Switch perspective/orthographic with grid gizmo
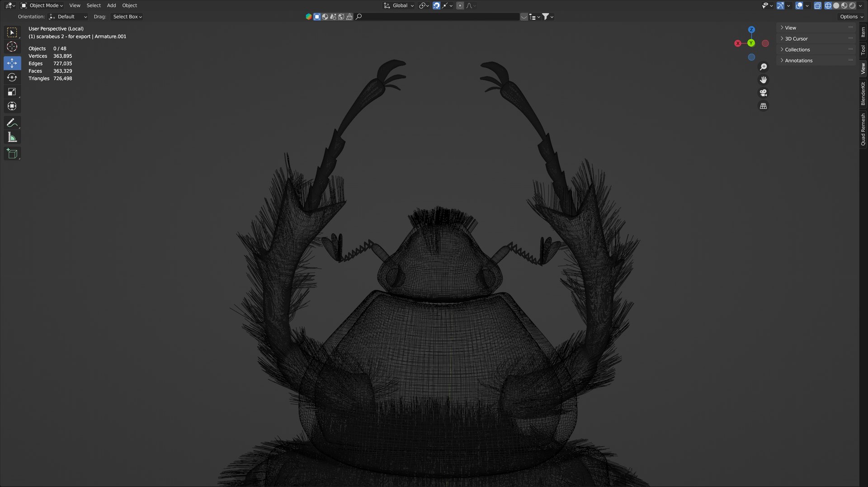Image resolution: width=868 pixels, height=487 pixels. [763, 106]
